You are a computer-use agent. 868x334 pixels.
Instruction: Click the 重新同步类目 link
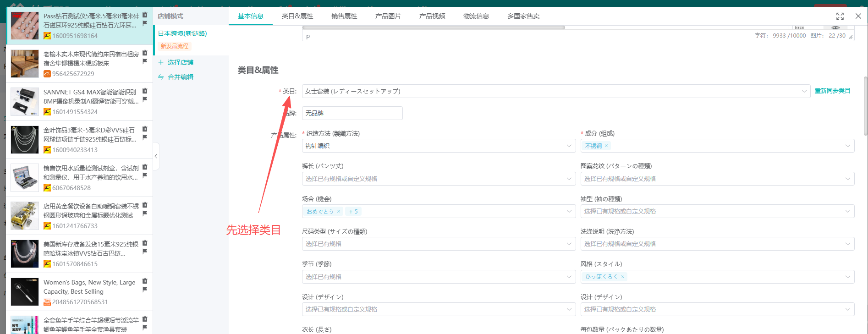pos(832,91)
